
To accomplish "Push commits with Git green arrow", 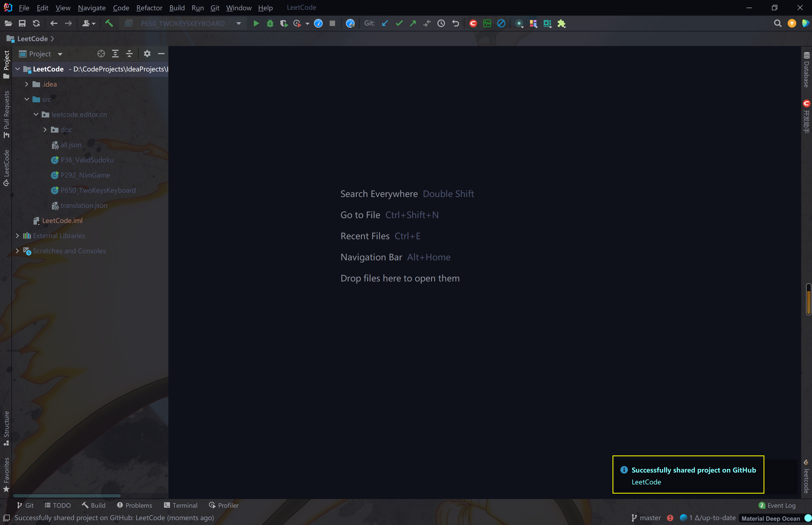I will click(x=413, y=24).
